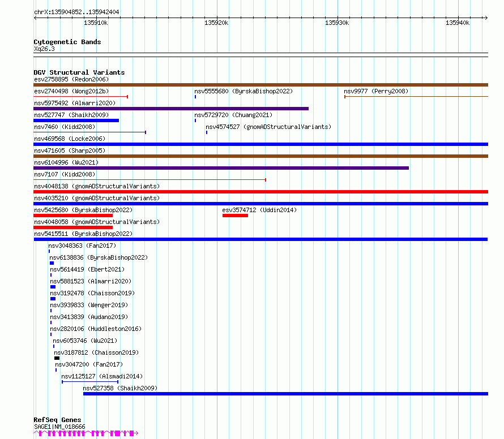Click the 135930k ruler position
504x439 pixels.
337,23
